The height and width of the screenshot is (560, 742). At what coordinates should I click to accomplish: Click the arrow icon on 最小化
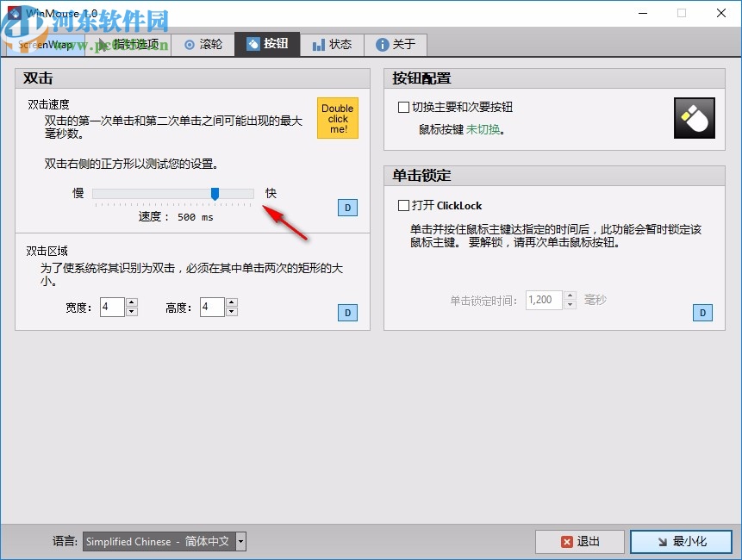663,542
